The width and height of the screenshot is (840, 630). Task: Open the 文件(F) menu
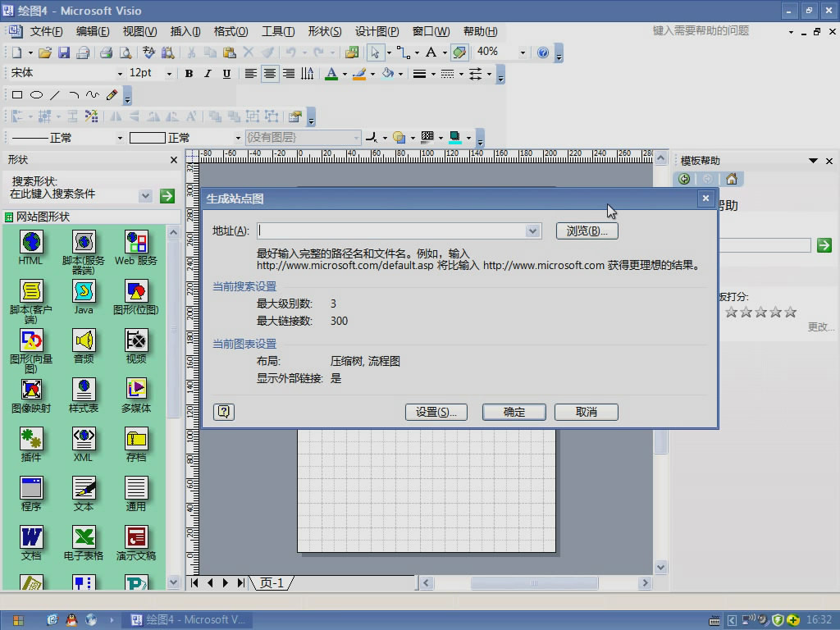click(x=46, y=32)
